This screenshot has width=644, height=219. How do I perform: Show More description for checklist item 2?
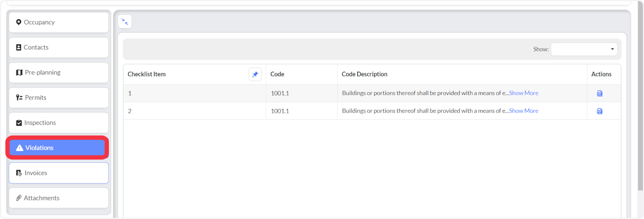click(524, 111)
